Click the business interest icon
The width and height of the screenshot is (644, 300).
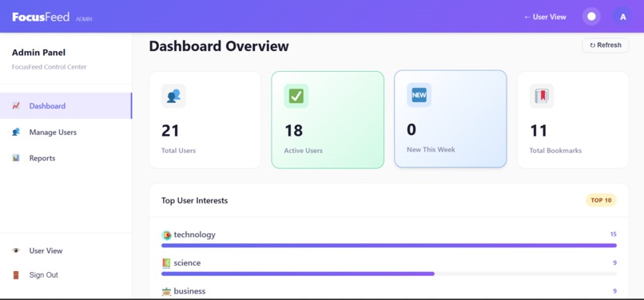tap(166, 291)
